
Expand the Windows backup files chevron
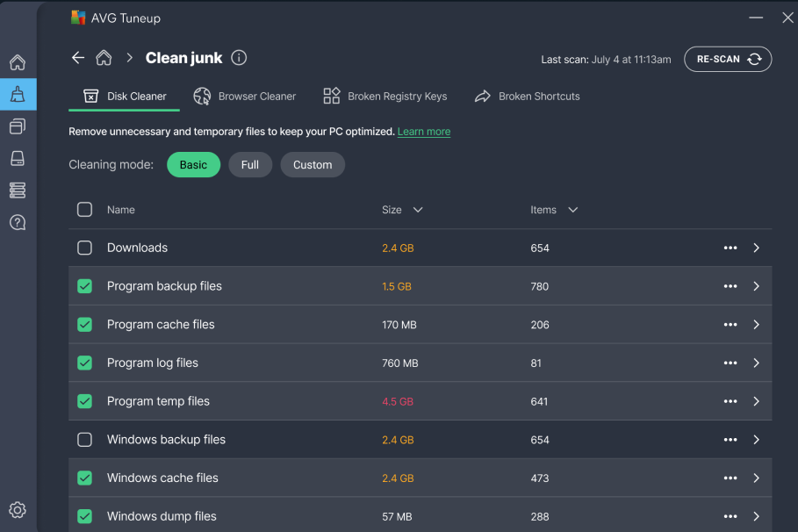(756, 439)
